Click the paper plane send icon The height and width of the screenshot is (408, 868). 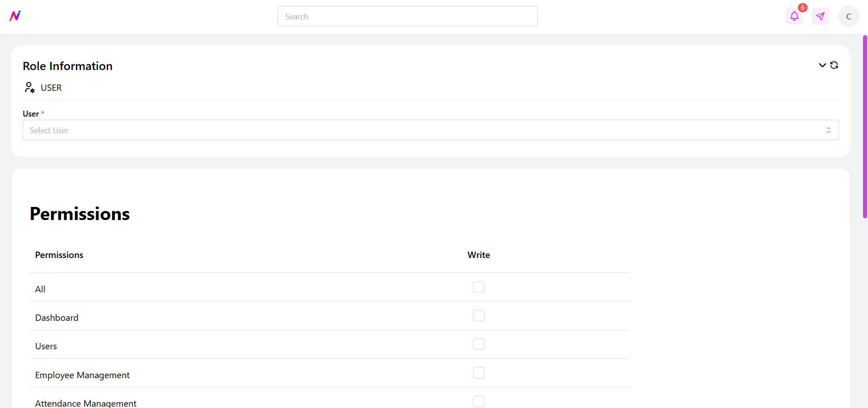pos(820,17)
